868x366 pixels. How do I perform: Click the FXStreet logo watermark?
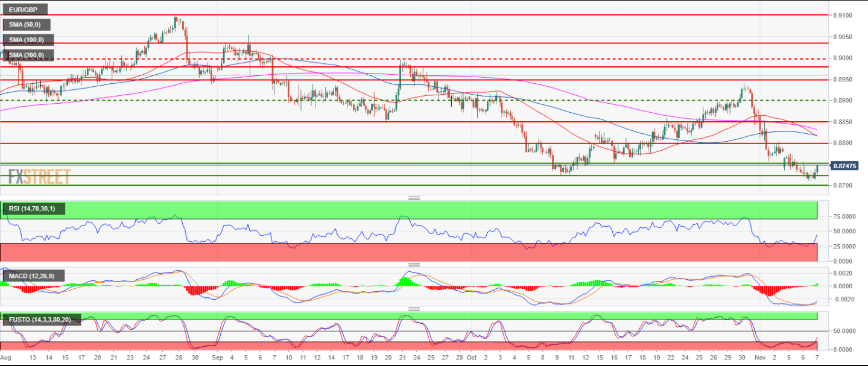tap(40, 177)
